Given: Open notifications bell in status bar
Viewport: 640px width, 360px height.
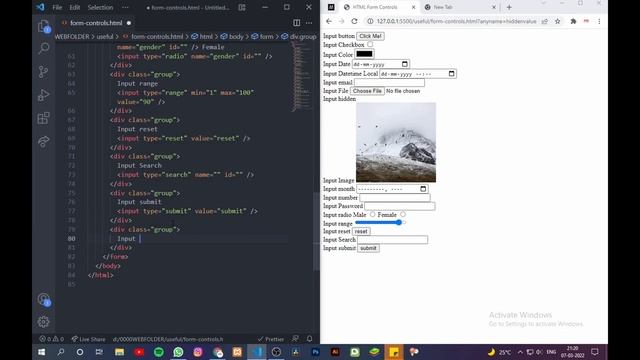Looking at the screenshot, I should point(309,339).
